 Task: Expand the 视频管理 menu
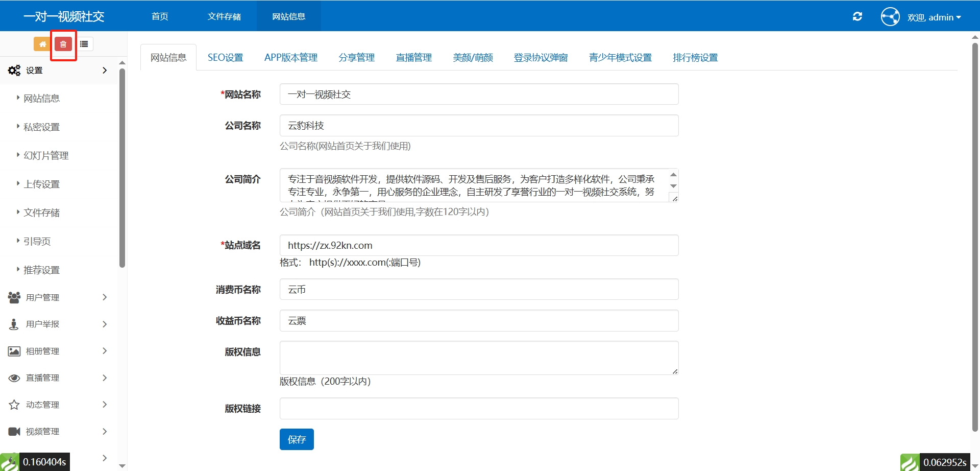click(59, 432)
